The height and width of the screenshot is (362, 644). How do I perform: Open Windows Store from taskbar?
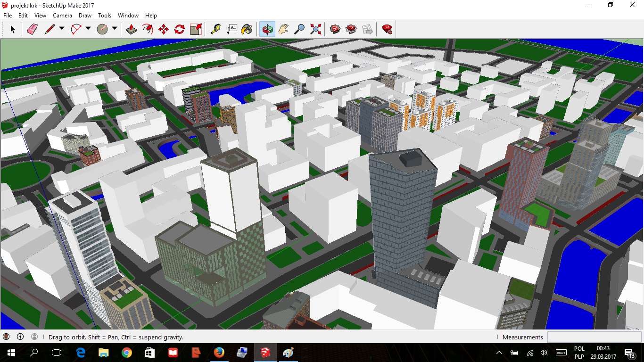tap(149, 353)
